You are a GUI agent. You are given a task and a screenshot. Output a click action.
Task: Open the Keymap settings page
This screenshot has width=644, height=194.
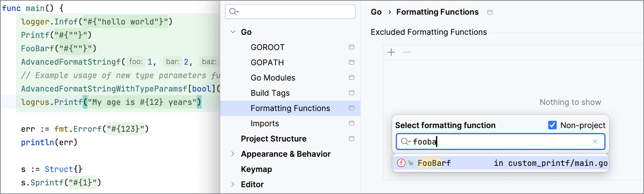(256, 169)
